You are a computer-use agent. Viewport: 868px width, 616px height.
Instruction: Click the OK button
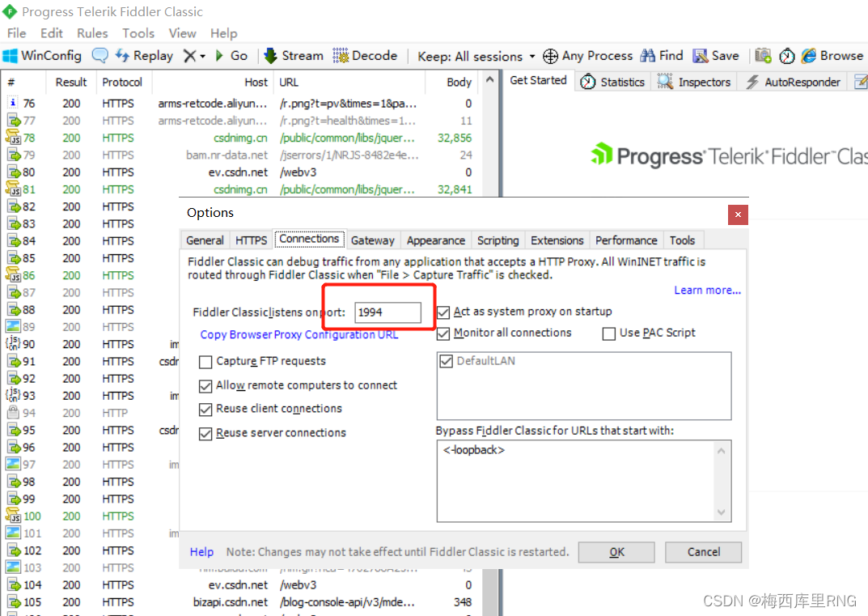click(x=616, y=552)
